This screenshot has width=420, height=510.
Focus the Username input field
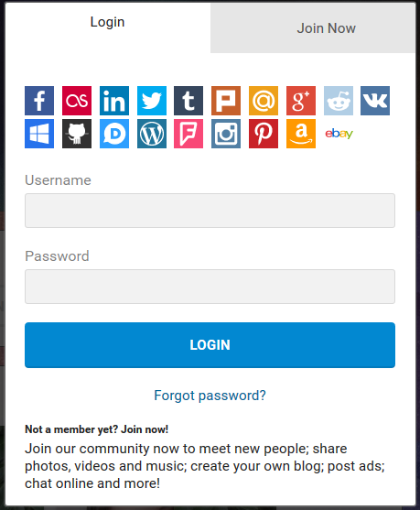point(210,211)
